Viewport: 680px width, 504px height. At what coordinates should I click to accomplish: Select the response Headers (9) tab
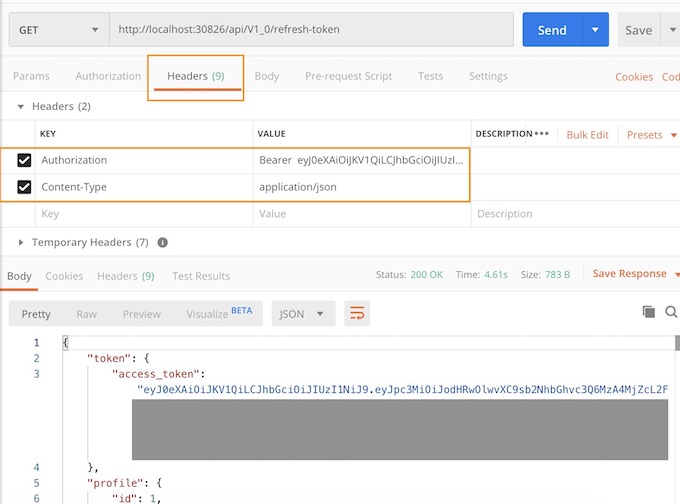126,276
